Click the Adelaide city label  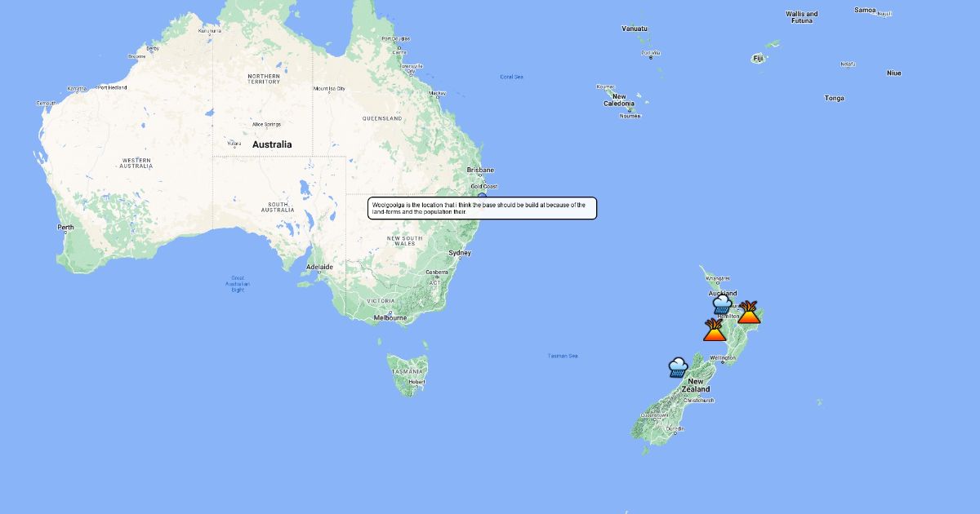(319, 267)
